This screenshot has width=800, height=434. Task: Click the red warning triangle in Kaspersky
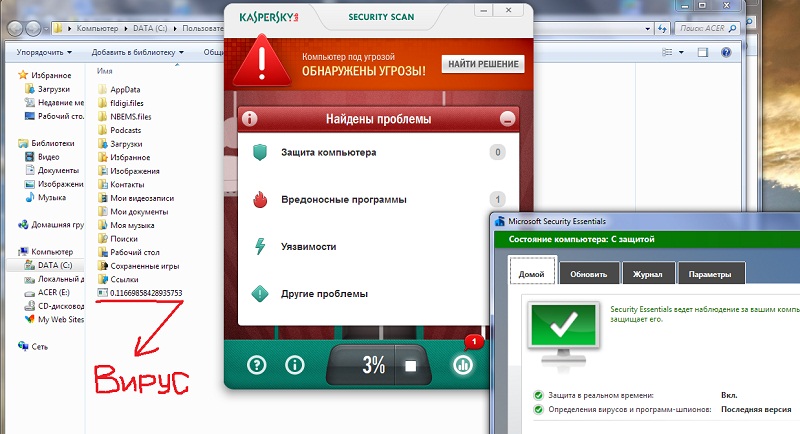click(262, 61)
